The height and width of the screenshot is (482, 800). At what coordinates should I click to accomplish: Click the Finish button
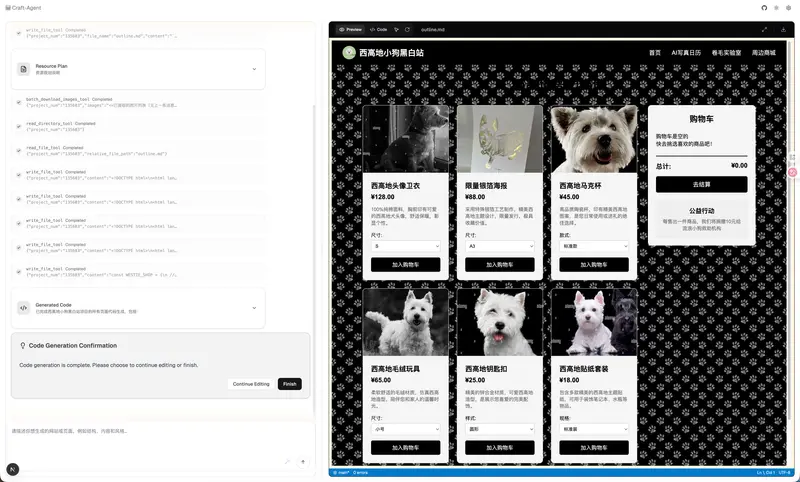pyautogui.click(x=289, y=384)
